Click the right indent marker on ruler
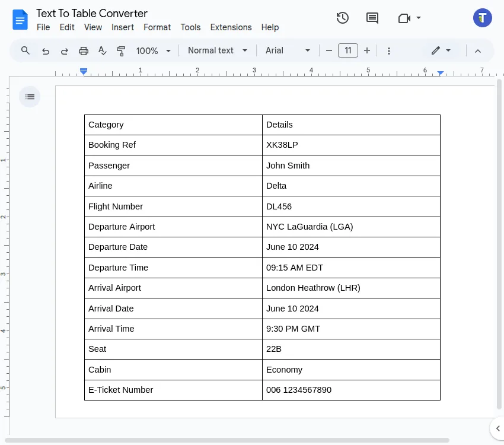 pos(441,74)
